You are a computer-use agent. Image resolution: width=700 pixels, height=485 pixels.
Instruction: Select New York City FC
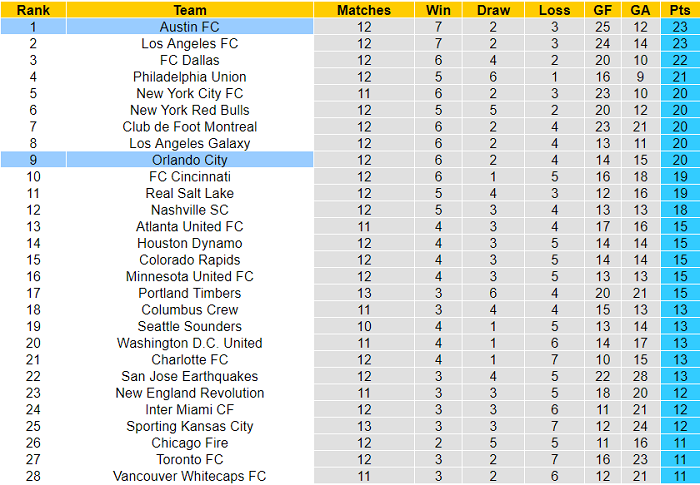189,93
